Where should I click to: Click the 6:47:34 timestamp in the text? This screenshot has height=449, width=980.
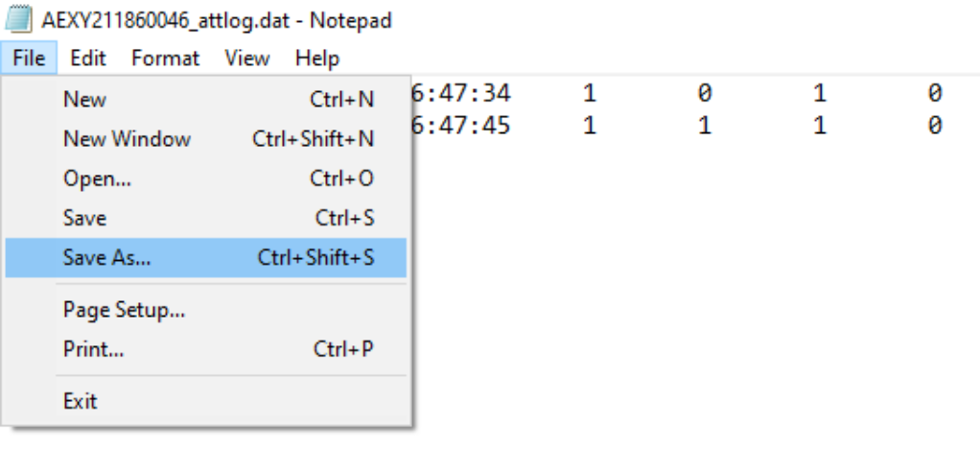(460, 94)
